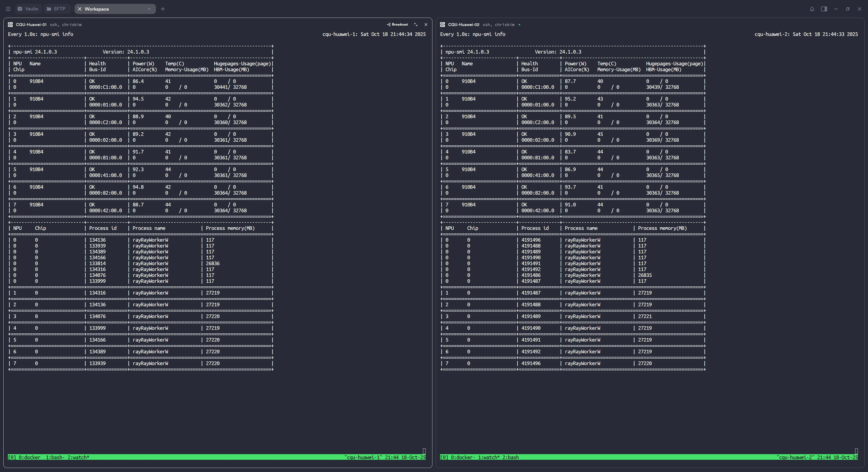
Task: Click the CQU-Huawei-02 server icon
Action: pos(442,25)
